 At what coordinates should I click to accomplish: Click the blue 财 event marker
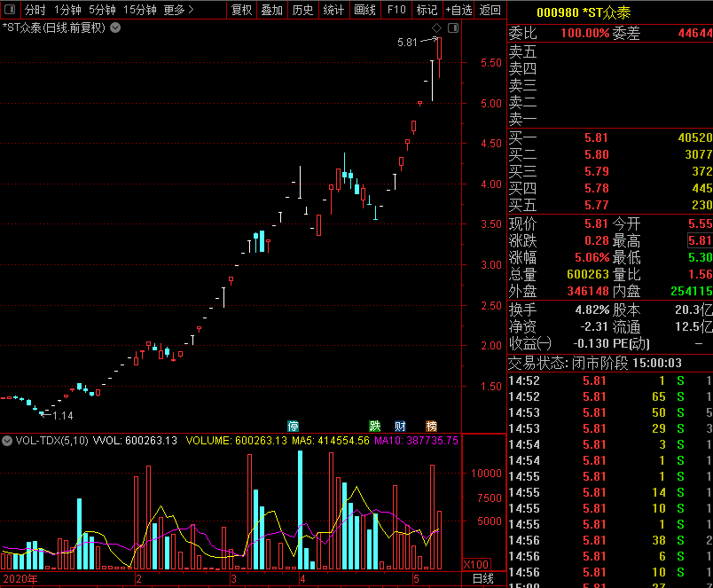tap(400, 426)
